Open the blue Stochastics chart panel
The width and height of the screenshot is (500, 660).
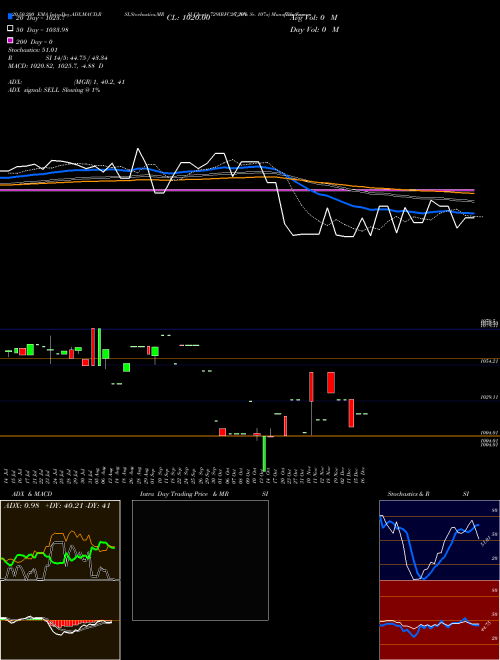click(439, 540)
